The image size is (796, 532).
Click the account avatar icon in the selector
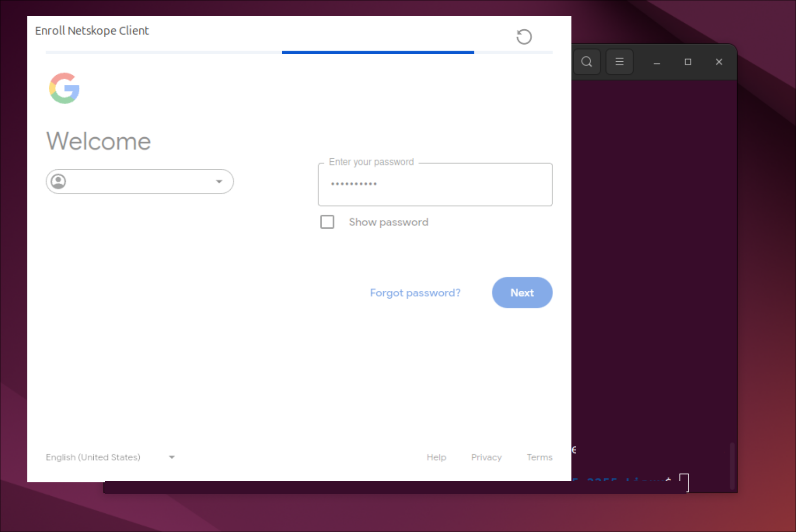58,181
